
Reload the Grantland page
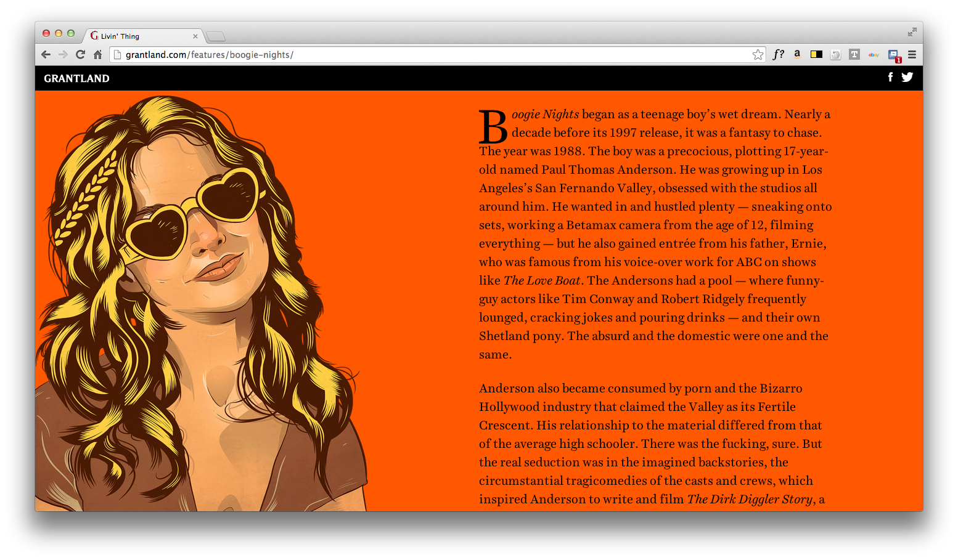(80, 55)
